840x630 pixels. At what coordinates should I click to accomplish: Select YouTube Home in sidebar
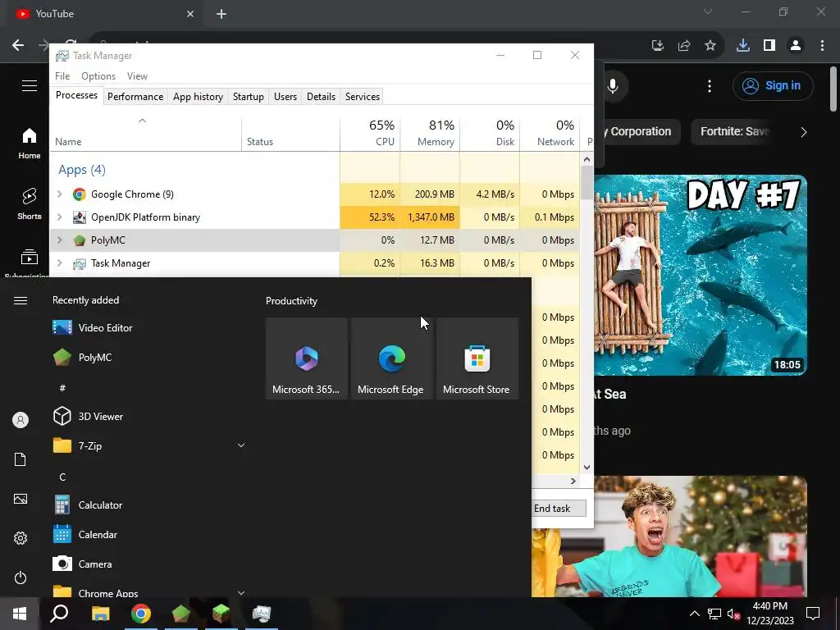[30, 144]
